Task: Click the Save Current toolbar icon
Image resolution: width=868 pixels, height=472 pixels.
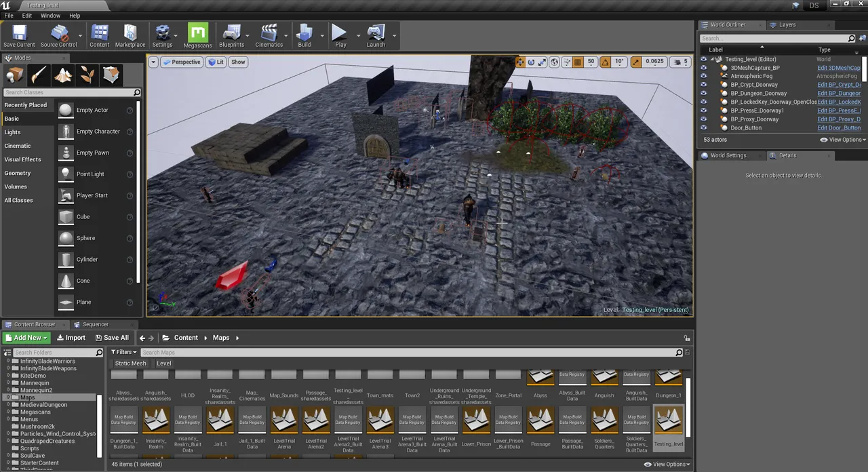Action: point(19,35)
